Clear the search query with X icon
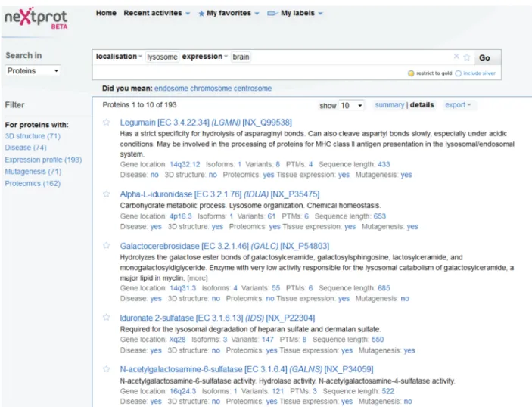Viewport: 532px width, 407px height. click(456, 57)
